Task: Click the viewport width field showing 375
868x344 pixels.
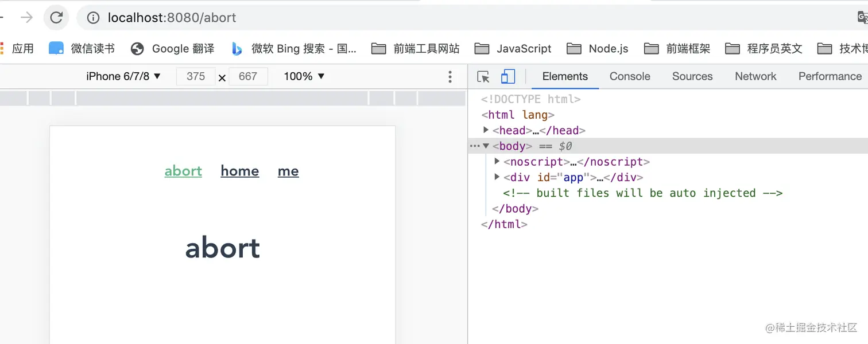Action: tap(196, 76)
